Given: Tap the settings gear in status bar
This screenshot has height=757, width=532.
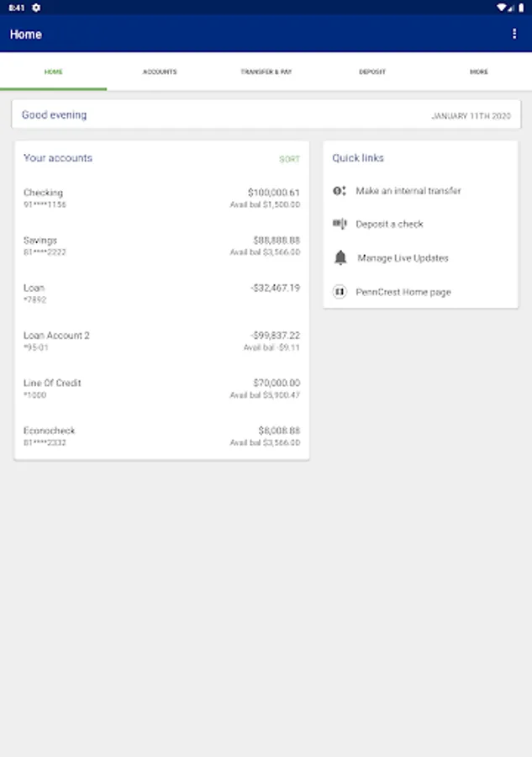Looking at the screenshot, I should pos(36,8).
